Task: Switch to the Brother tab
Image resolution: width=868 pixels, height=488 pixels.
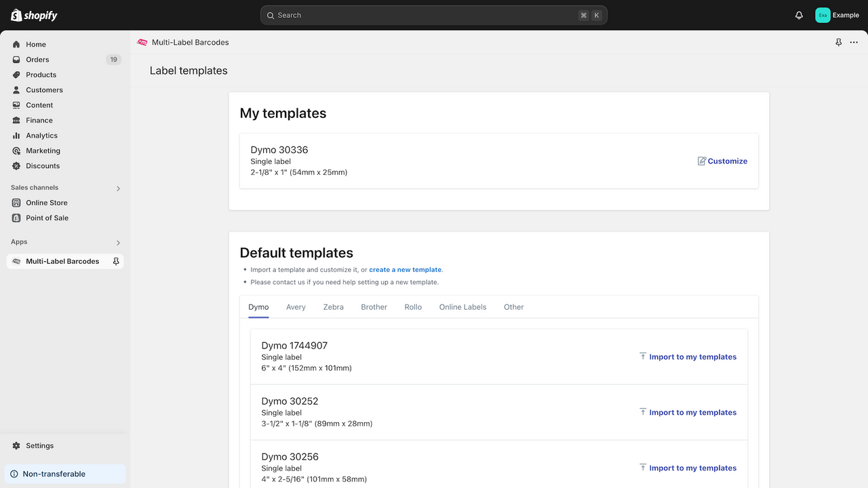Action: tap(374, 307)
